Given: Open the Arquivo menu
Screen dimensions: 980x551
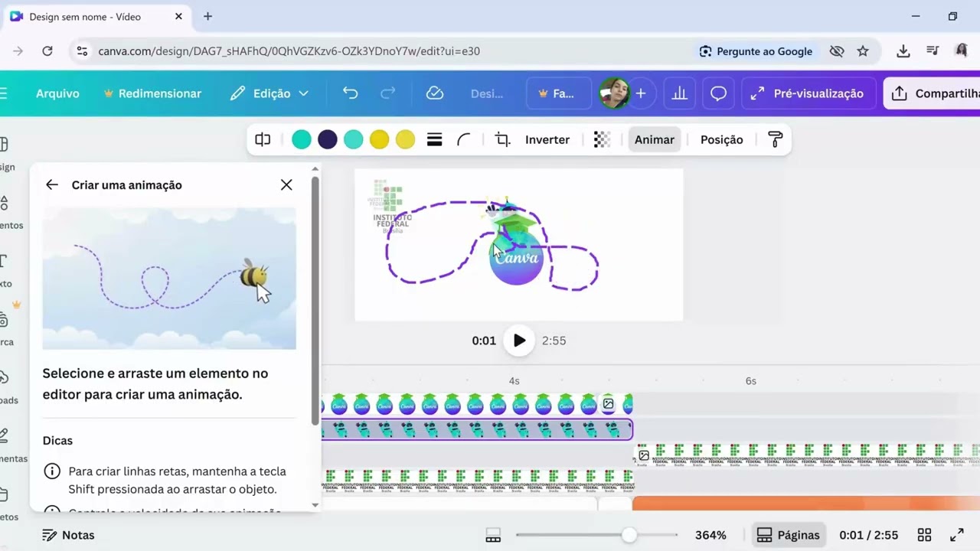Looking at the screenshot, I should point(57,93).
